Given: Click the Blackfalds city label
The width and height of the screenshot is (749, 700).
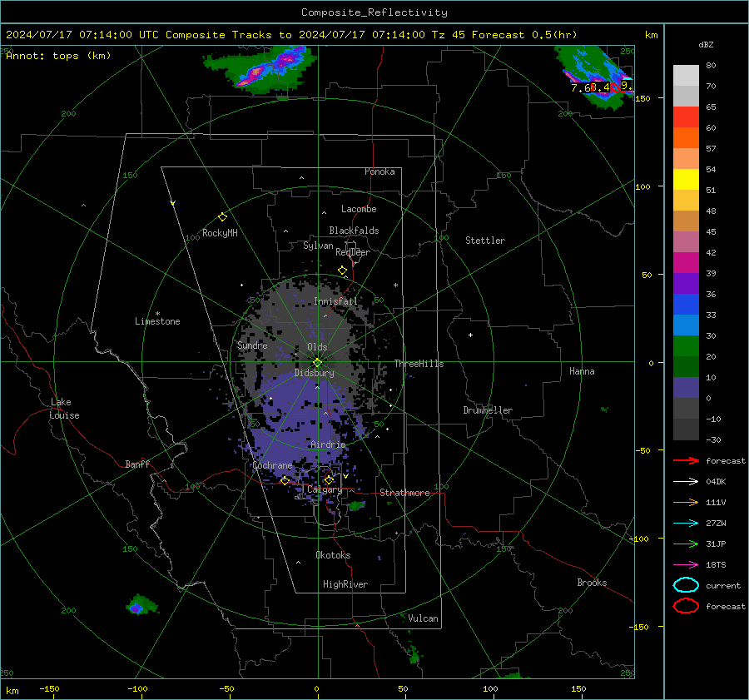Looking at the screenshot, I should coord(354,231).
